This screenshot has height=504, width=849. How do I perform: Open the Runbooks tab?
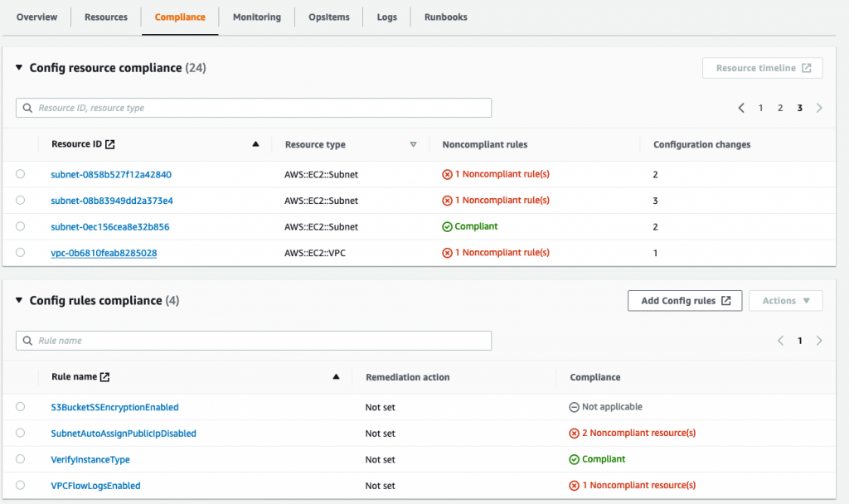[445, 17]
